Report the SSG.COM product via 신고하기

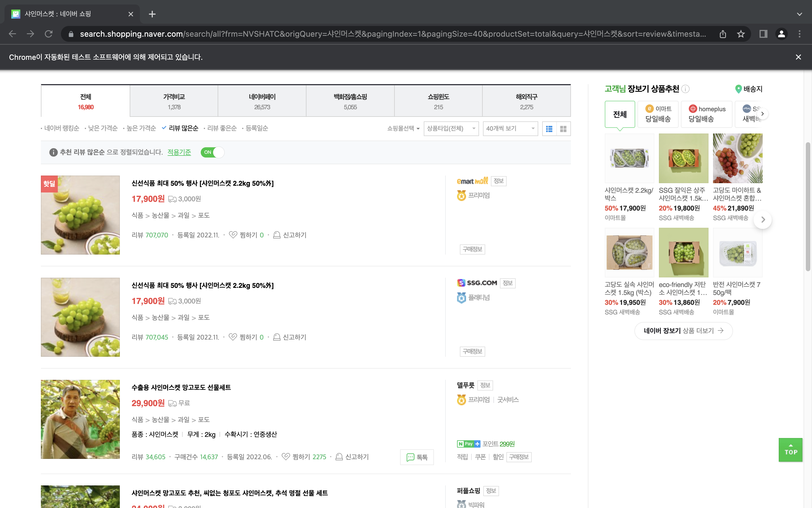point(290,337)
